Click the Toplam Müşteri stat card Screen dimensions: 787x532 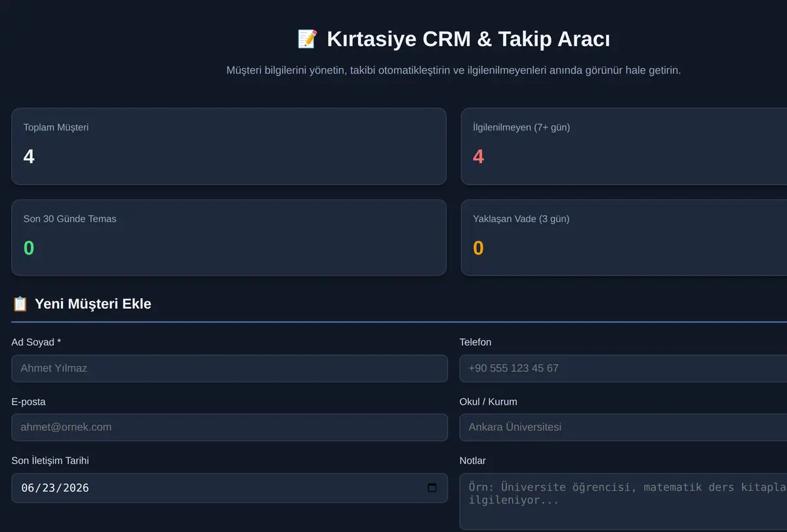229,146
